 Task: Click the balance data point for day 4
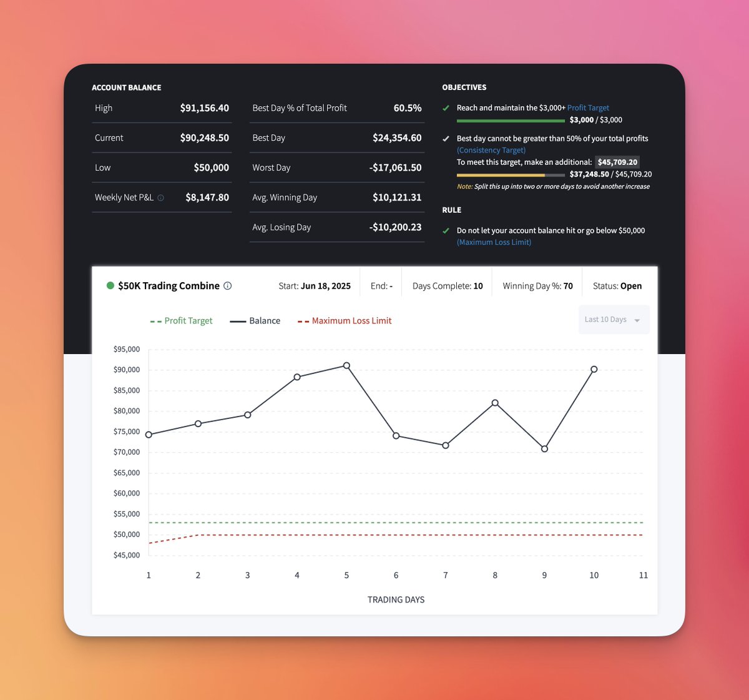point(297,377)
